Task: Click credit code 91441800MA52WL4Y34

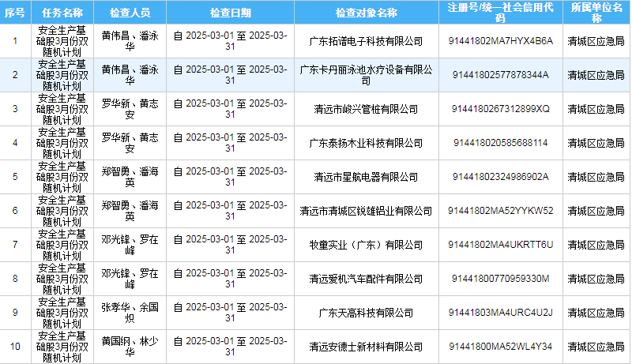Action: point(501,347)
